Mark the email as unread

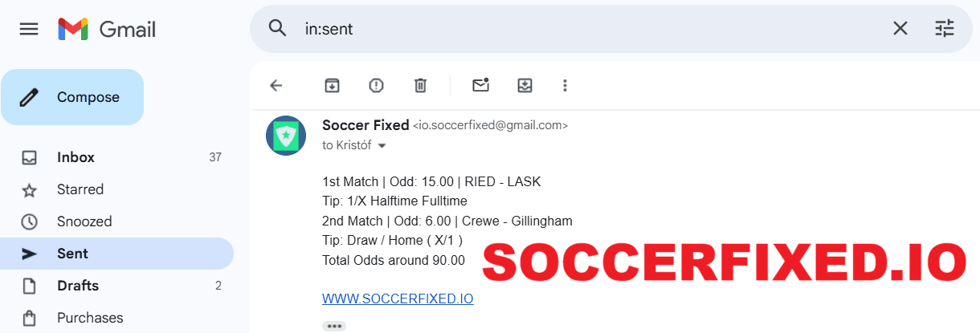[480, 86]
